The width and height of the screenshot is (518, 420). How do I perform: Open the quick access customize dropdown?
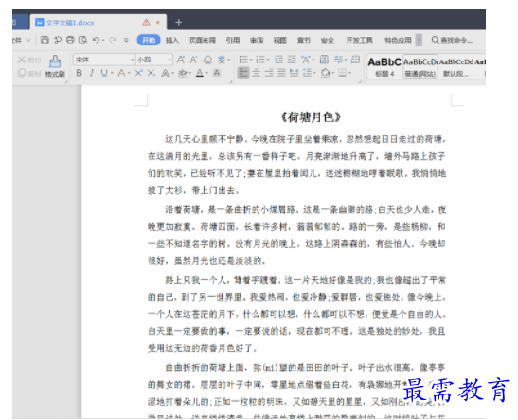tap(126, 40)
